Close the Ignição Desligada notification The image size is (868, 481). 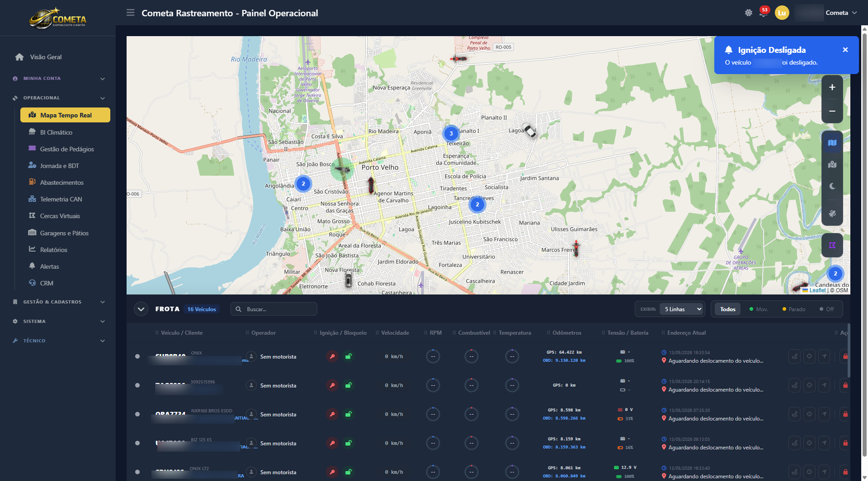[845, 50]
